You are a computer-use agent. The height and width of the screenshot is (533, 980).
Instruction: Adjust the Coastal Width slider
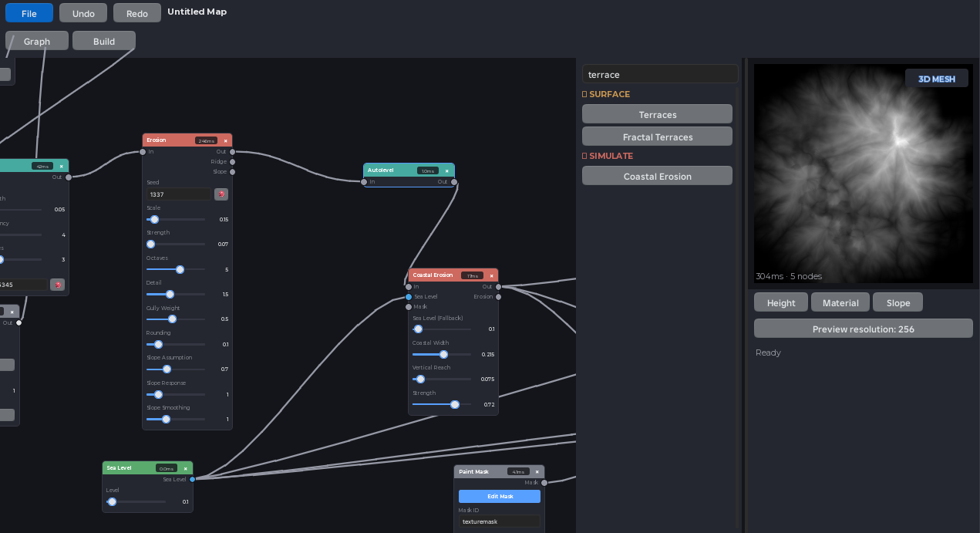pyautogui.click(x=442, y=355)
